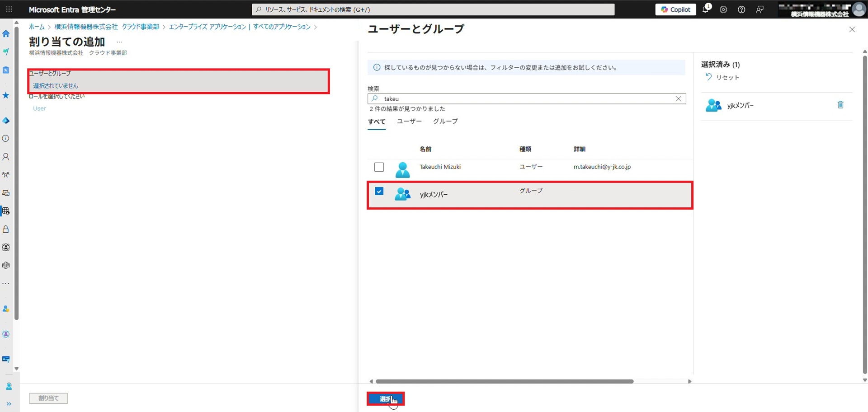Remove yjkメンバー with the trash icon
This screenshot has height=412, width=868.
pos(840,105)
